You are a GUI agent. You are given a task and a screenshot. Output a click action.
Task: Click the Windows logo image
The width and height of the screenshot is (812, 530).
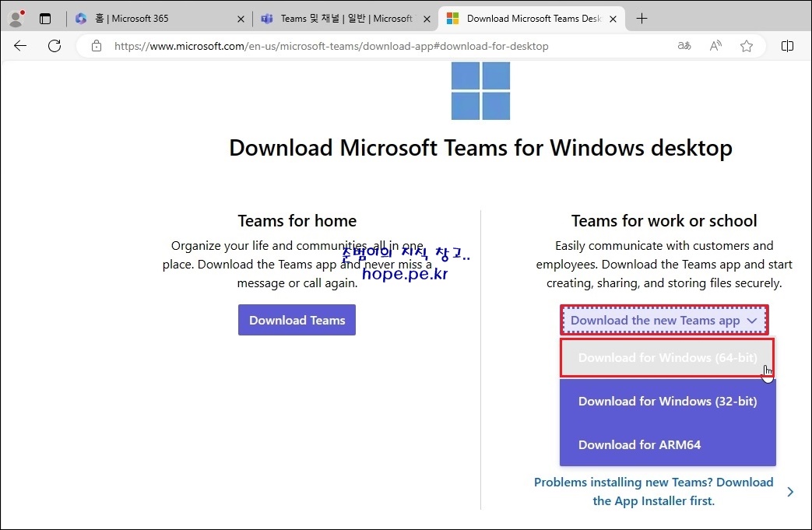coord(480,90)
